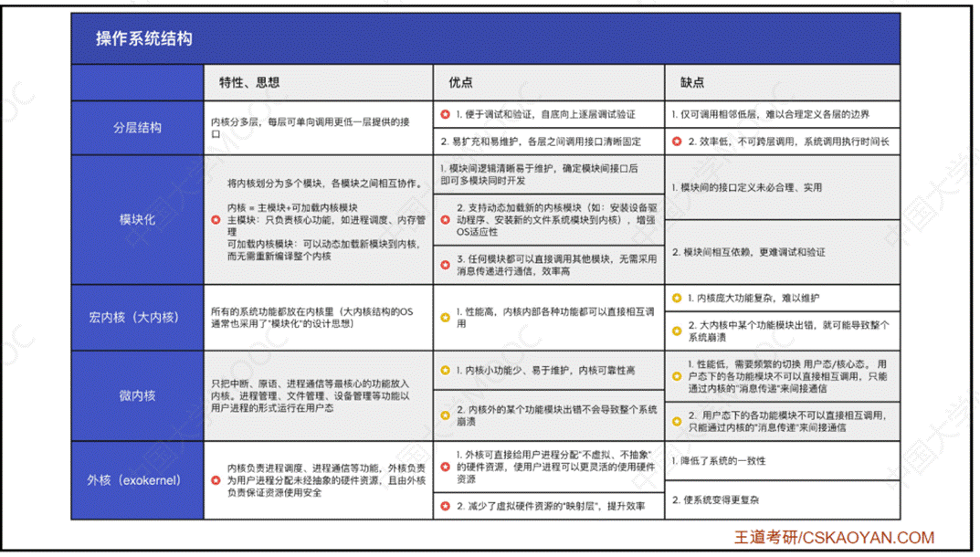Click the text 便于调试和验证,自底向上逐层调试验证
The width and height of the screenshot is (980, 557).
[545, 114]
